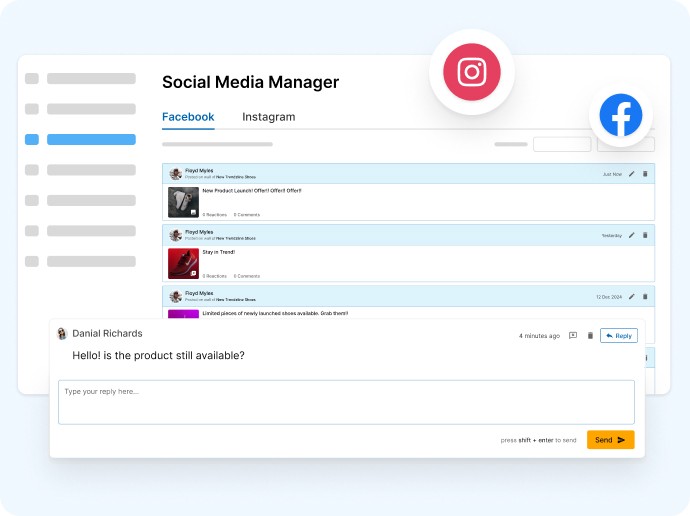Screen dimensions: 690x516
Task: Click the "New Product Launch! Offer!! Offer!! Offer!!" text
Action: pos(252,190)
